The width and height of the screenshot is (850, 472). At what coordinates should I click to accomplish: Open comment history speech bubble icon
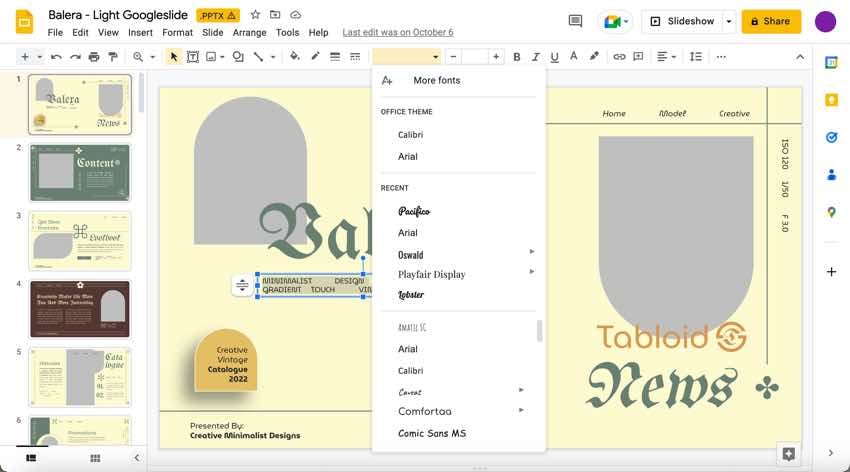(575, 21)
